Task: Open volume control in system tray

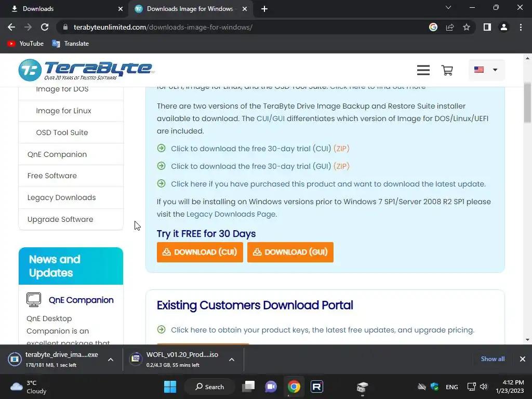Action: pos(484,387)
